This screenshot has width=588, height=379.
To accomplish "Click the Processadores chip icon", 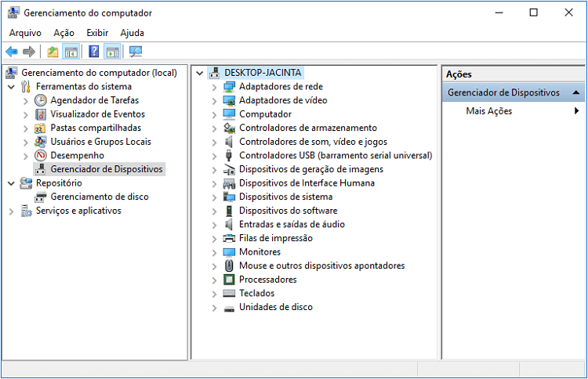I will tap(229, 280).
